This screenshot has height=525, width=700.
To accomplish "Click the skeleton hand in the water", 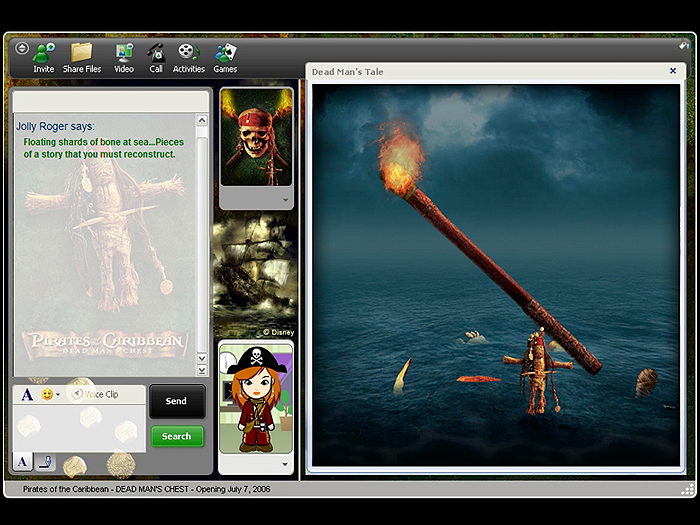I will pyautogui.click(x=474, y=337).
